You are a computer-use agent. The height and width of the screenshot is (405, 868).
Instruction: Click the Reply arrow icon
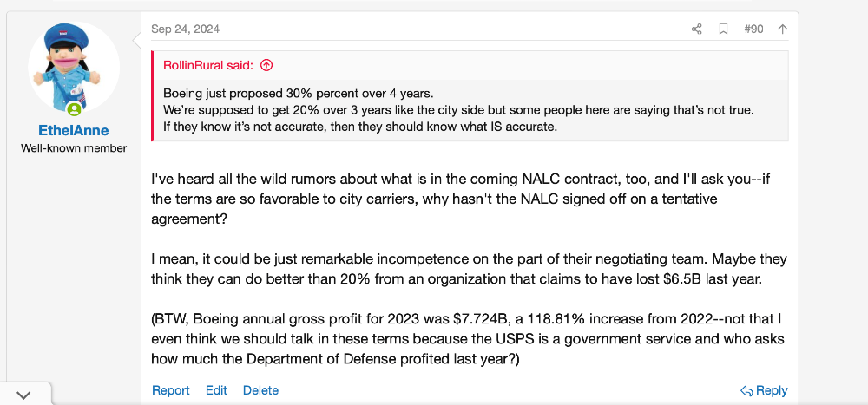[x=746, y=391]
